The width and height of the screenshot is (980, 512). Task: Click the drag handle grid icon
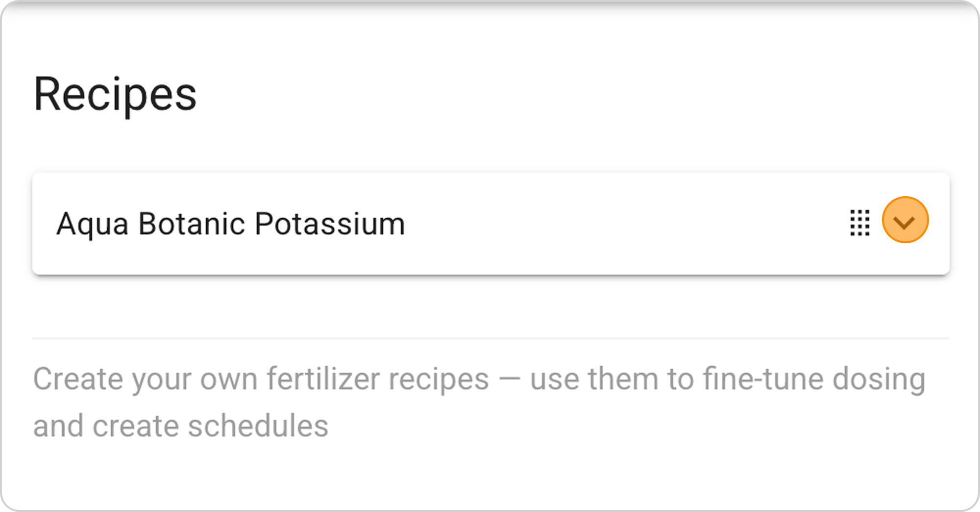pos(859,223)
